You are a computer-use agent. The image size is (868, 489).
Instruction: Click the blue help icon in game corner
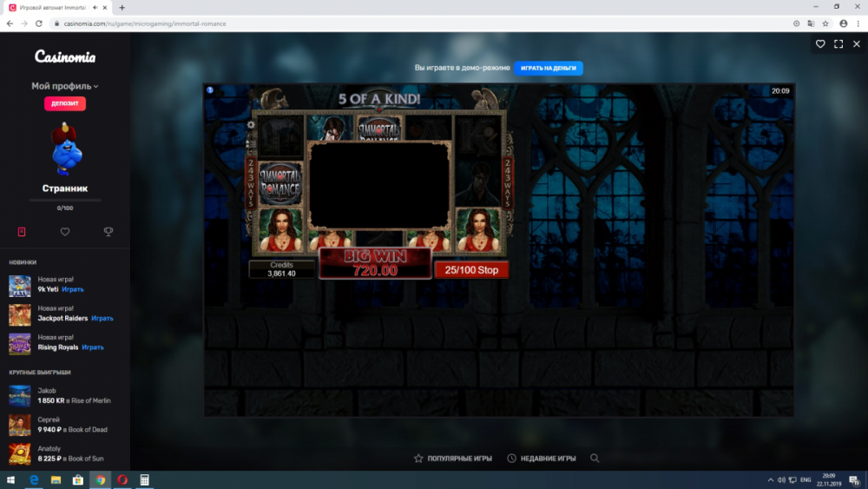(x=210, y=89)
